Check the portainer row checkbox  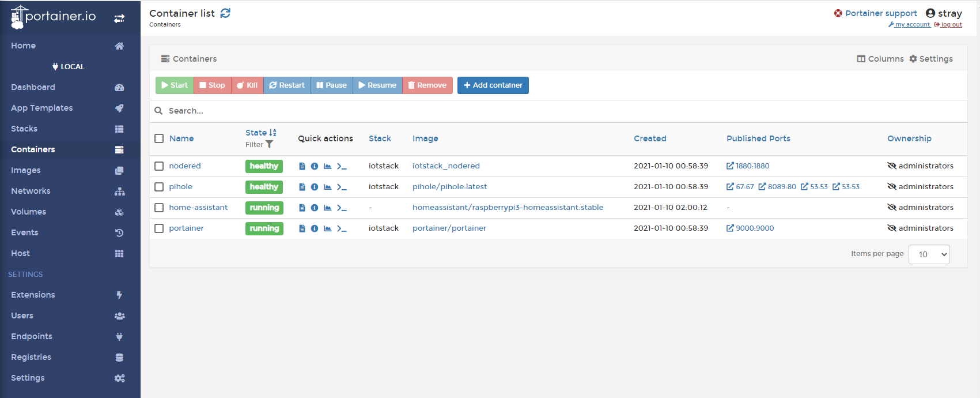pyautogui.click(x=159, y=228)
